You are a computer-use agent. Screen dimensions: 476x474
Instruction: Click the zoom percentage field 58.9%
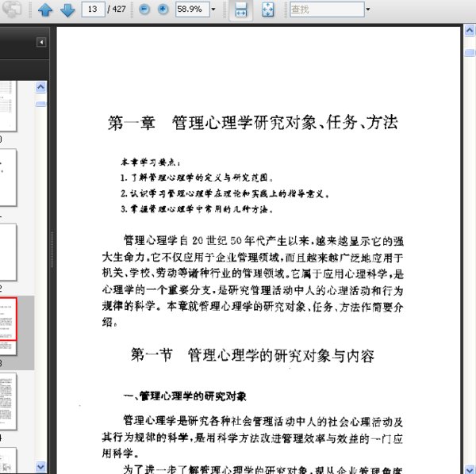tap(193, 9)
